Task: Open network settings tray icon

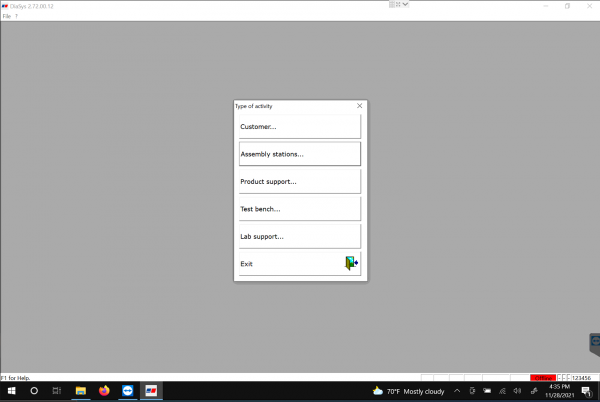Action: [x=502, y=391]
